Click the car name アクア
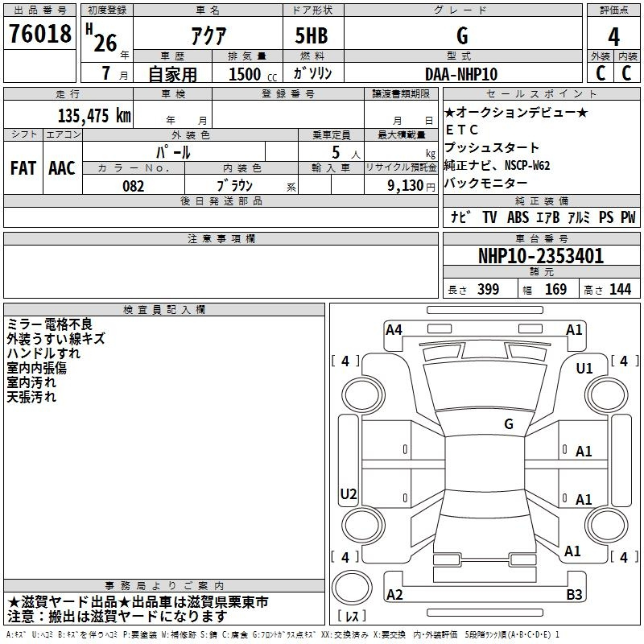The image size is (644, 644). (208, 35)
